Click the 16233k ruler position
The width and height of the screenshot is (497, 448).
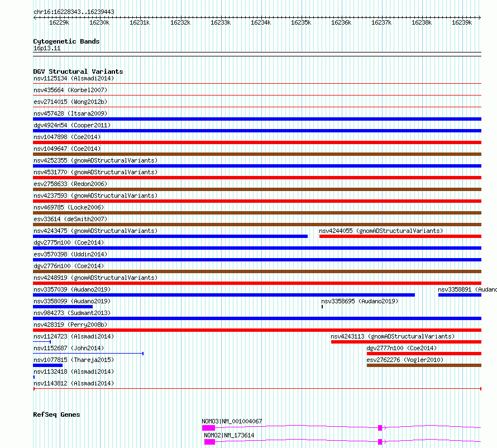tap(221, 22)
